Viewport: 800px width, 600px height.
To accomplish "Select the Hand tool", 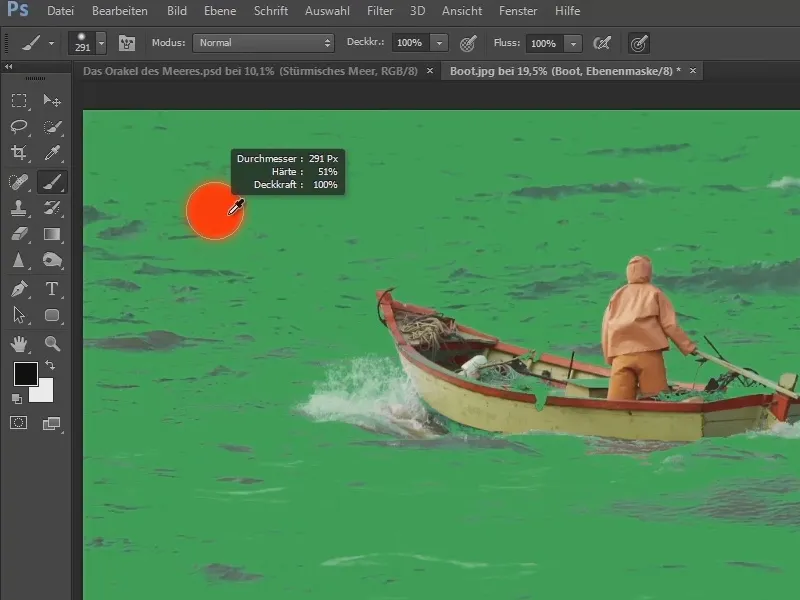I will point(19,344).
